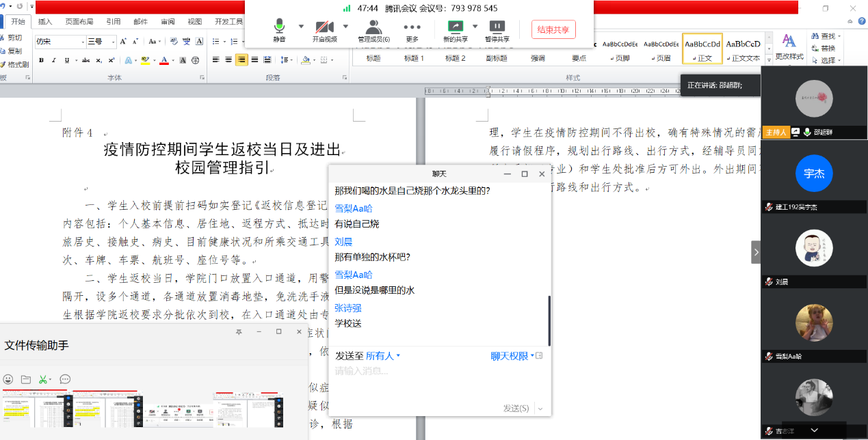The width and height of the screenshot is (868, 440).
Task: Expand the 聊天权限 chat permissions dropdown
Action: tap(512, 356)
